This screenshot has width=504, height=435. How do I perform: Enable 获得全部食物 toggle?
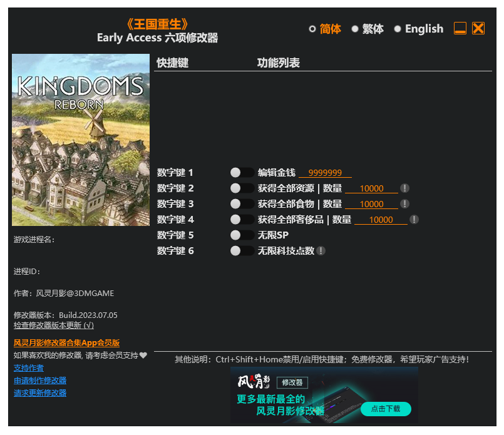coord(242,203)
